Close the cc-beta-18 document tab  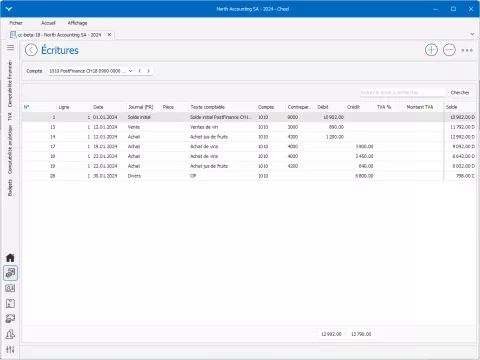pyautogui.click(x=109, y=35)
